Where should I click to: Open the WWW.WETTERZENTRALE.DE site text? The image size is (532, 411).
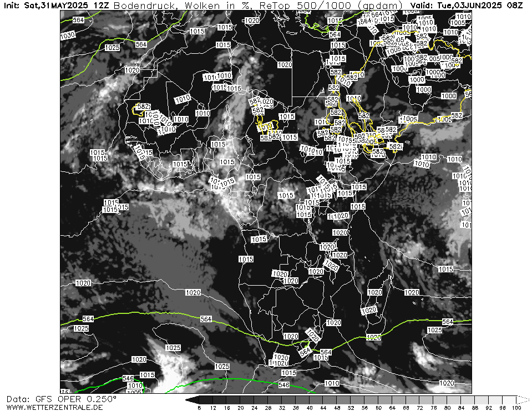[54, 407]
